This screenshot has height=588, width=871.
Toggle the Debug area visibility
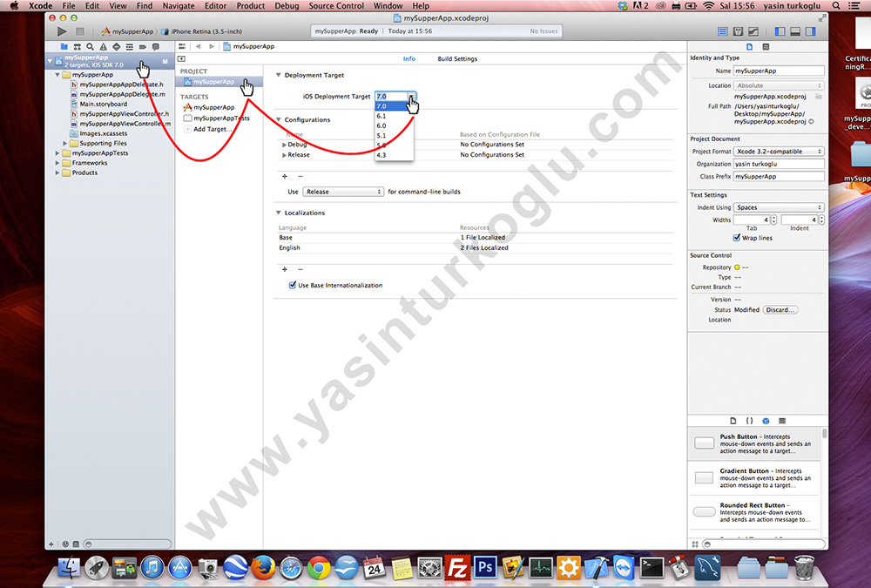click(795, 31)
